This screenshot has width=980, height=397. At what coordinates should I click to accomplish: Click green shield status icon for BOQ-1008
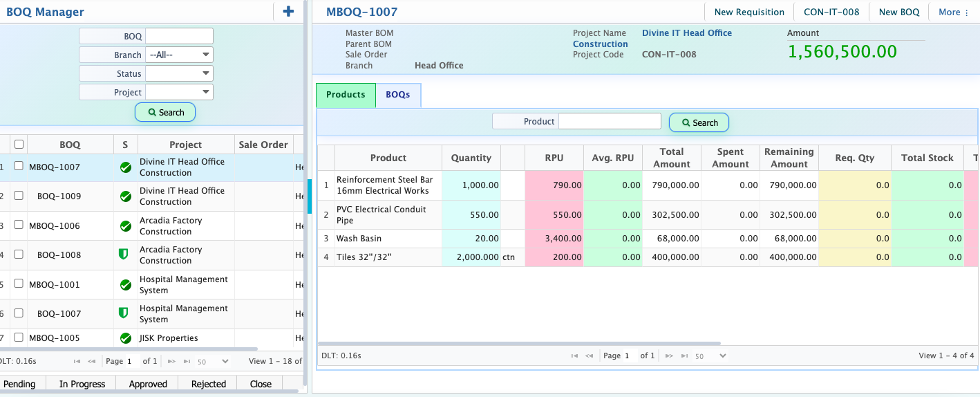click(x=124, y=255)
